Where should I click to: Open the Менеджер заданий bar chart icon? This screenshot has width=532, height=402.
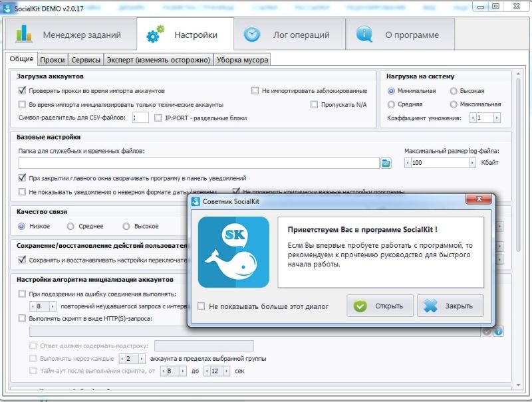click(24, 35)
